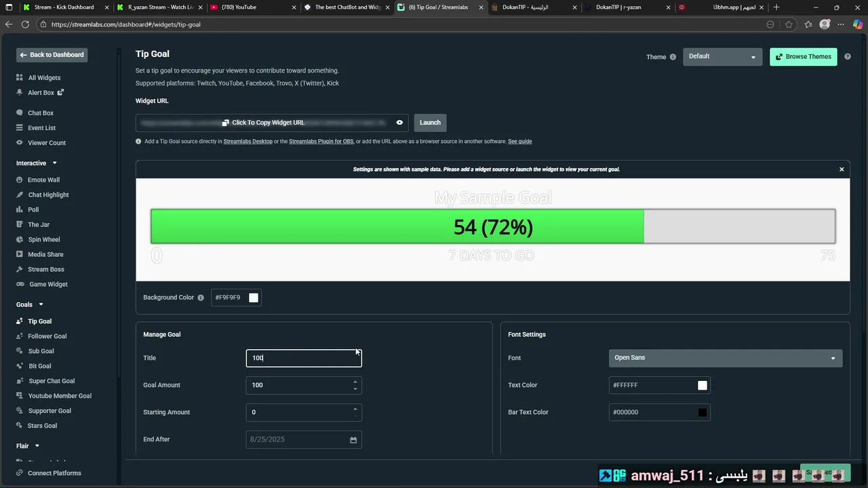Open the Theme Default dropdown
868x488 pixels.
(722, 57)
